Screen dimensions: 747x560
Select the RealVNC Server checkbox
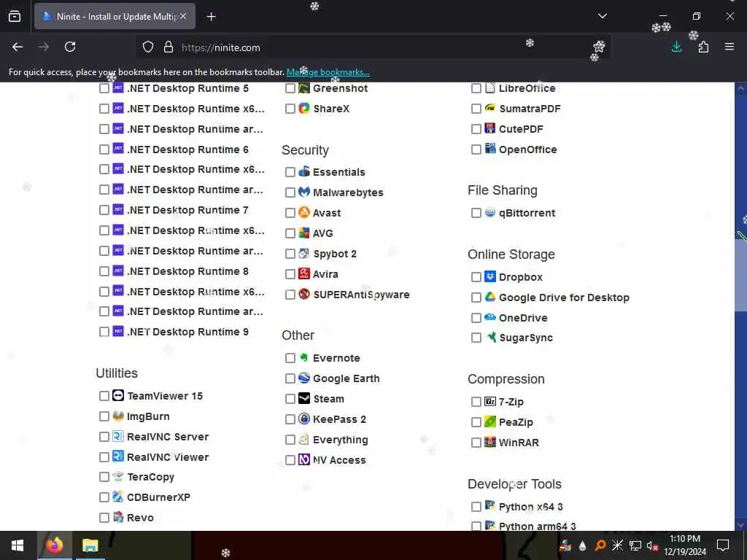104,437
